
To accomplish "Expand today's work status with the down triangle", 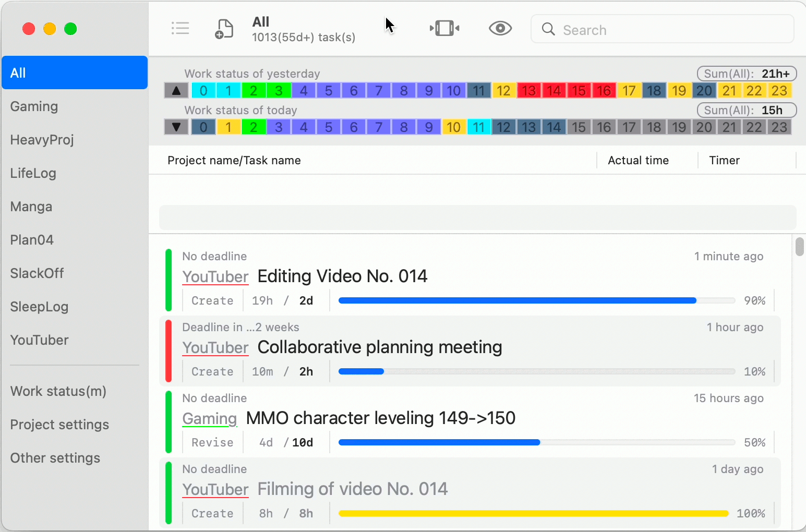I will (x=176, y=126).
